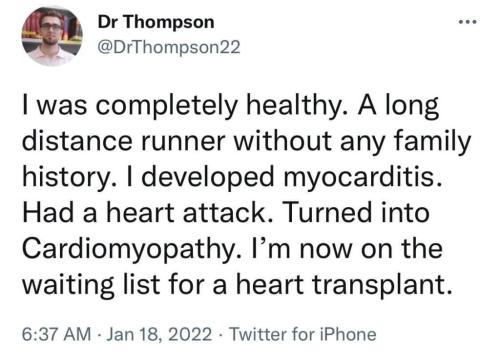
Task: Click the word history in the tweet
Action: 66,178
